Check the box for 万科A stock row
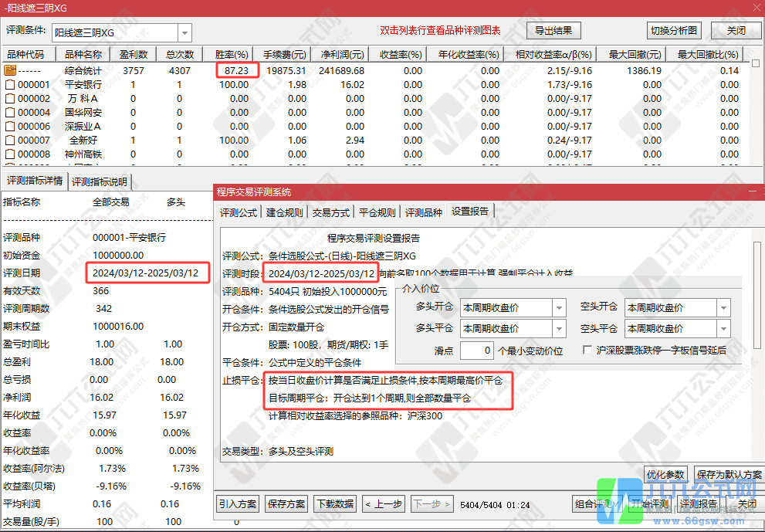This screenshot has width=765, height=532. tap(8, 98)
